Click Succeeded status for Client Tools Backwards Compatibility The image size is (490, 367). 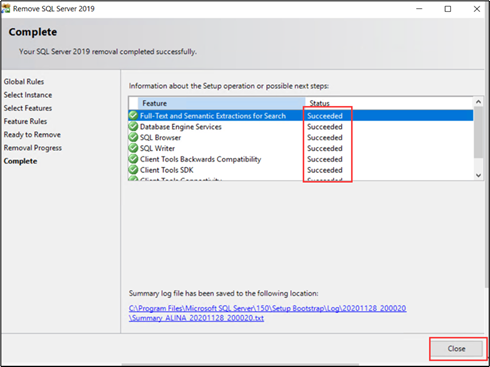[325, 159]
